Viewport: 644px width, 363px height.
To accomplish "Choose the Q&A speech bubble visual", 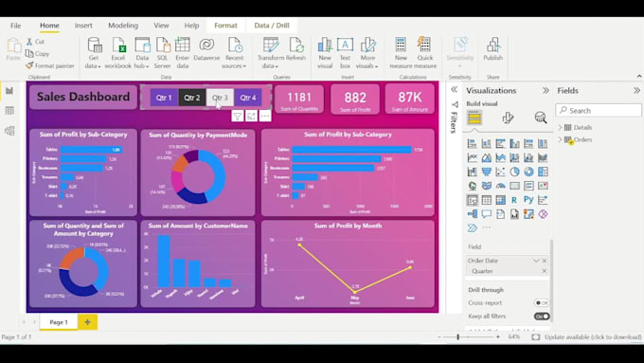I will click(486, 214).
